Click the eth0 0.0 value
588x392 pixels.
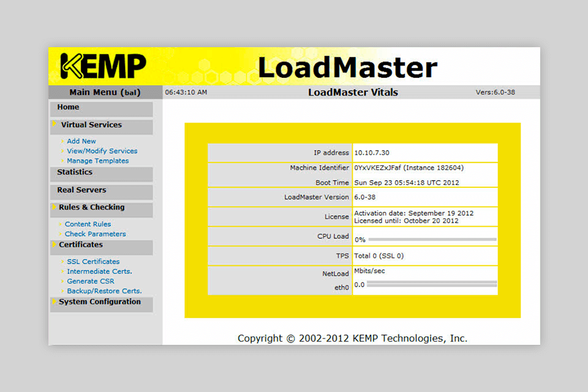click(x=360, y=285)
